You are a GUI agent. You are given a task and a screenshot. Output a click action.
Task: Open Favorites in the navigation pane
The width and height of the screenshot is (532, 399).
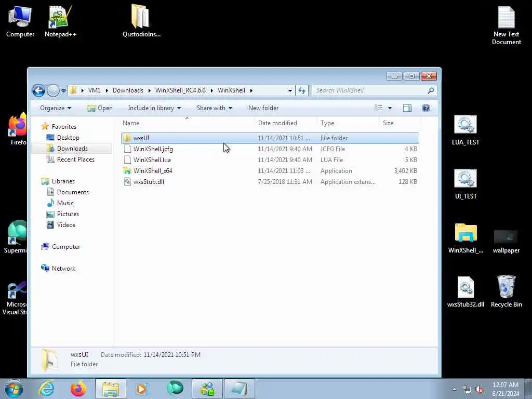tap(64, 127)
